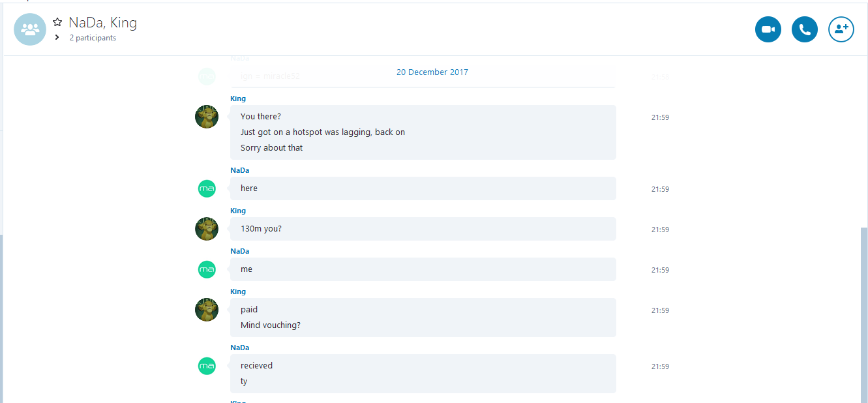Expand the 2 participants chevron
This screenshot has height=403, width=868.
click(x=57, y=38)
